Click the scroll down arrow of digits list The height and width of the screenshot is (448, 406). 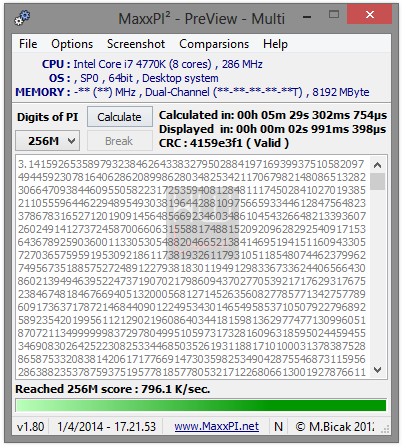click(x=377, y=369)
